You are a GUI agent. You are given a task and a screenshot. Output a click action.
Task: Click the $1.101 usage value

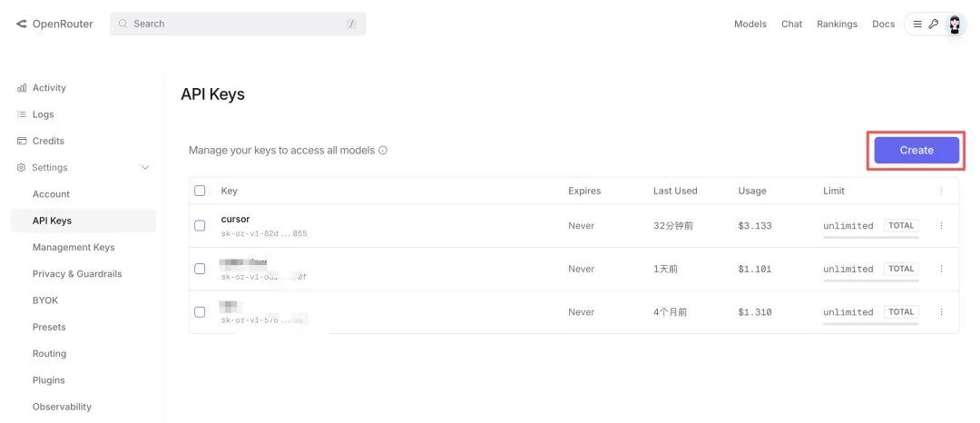click(755, 269)
